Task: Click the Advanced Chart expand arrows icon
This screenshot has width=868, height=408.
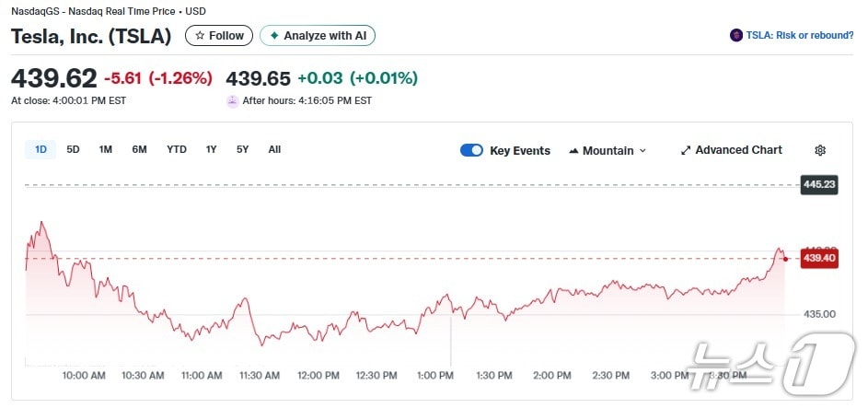Action: coord(685,150)
